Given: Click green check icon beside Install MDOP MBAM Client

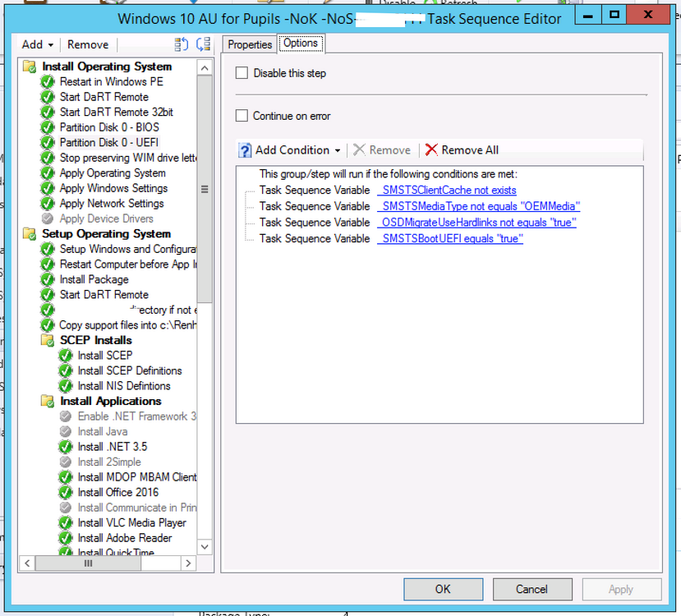Looking at the screenshot, I should click(65, 477).
